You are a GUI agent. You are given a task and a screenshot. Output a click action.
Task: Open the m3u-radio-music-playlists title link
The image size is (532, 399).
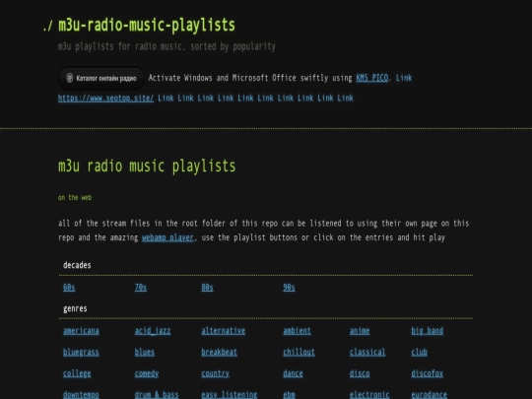click(147, 25)
